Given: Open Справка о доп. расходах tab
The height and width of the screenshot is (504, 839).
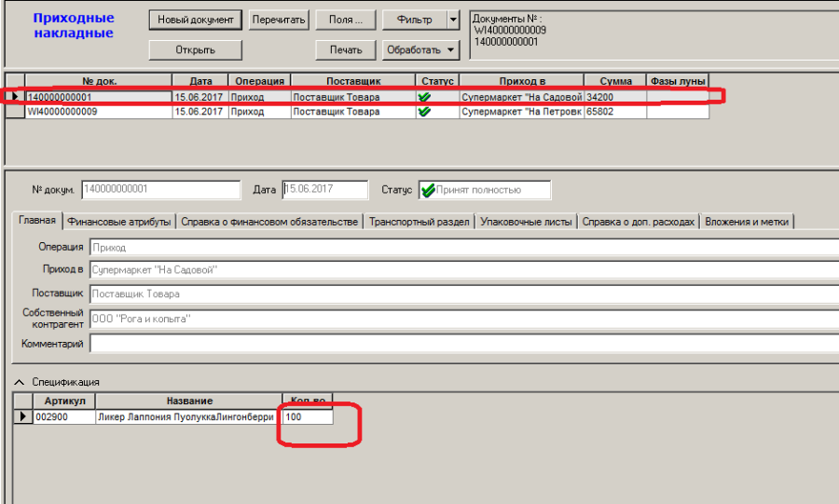Looking at the screenshot, I should click(x=639, y=222).
